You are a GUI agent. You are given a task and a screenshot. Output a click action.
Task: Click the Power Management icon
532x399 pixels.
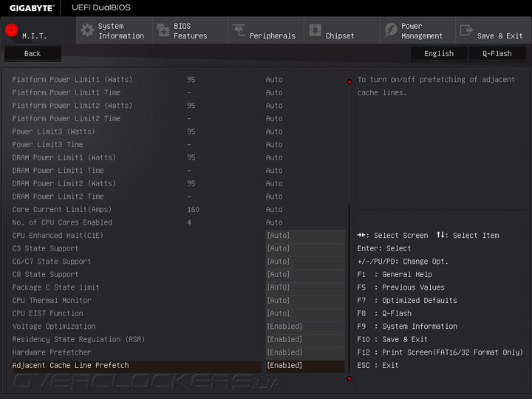coord(391,30)
